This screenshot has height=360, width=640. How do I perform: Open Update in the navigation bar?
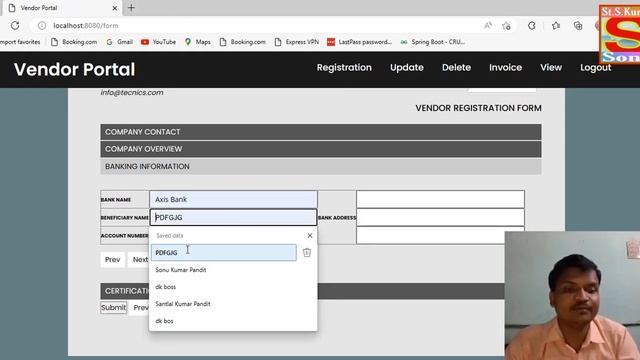pyautogui.click(x=407, y=67)
